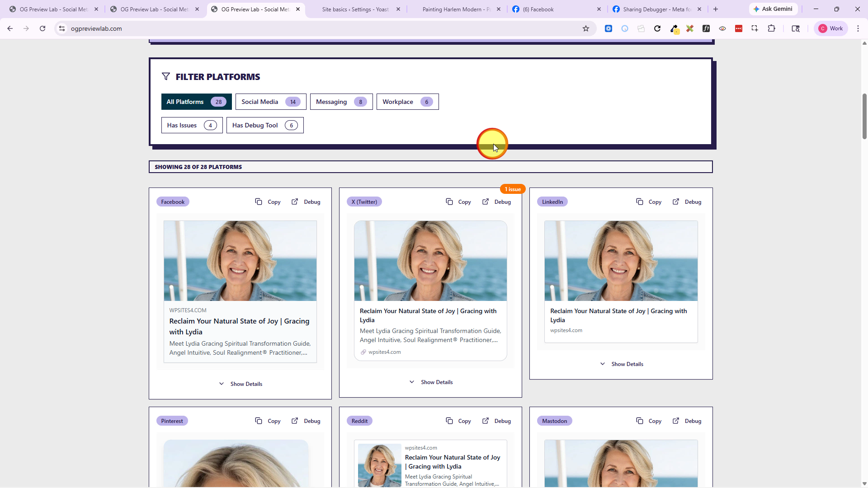Copy the Reddit preview

point(458,421)
